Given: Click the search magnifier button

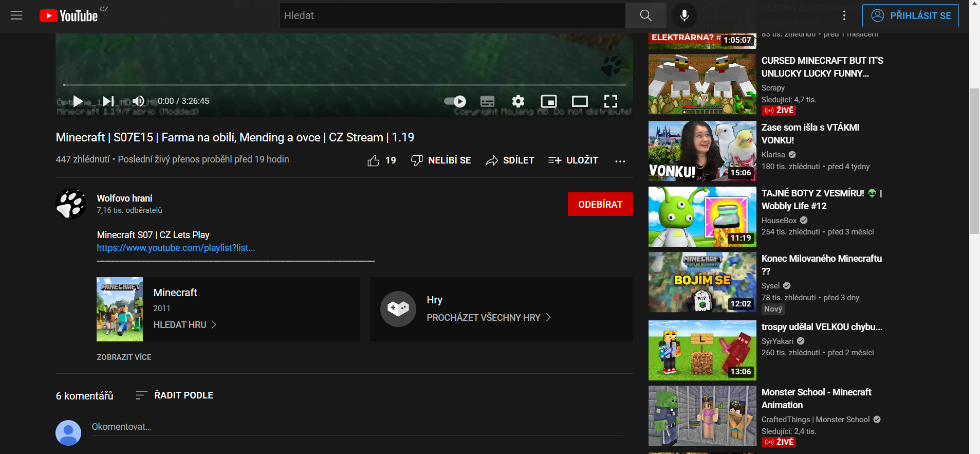Looking at the screenshot, I should tap(645, 15).
